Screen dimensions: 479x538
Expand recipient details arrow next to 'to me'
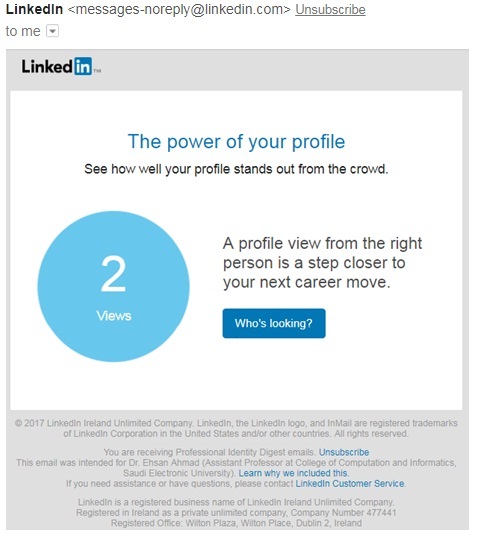tap(52, 31)
